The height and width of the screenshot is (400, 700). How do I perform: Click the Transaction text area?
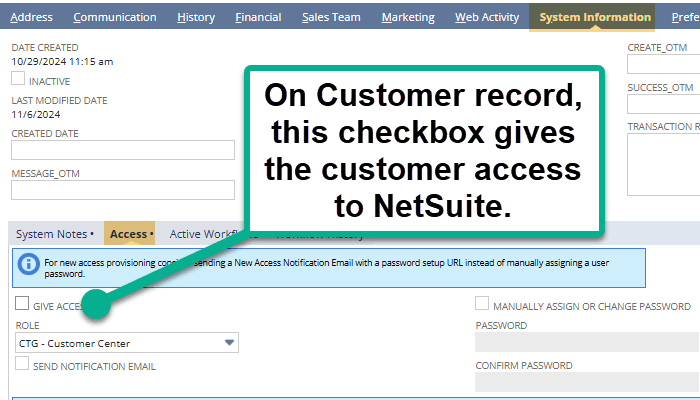pyautogui.click(x=663, y=164)
